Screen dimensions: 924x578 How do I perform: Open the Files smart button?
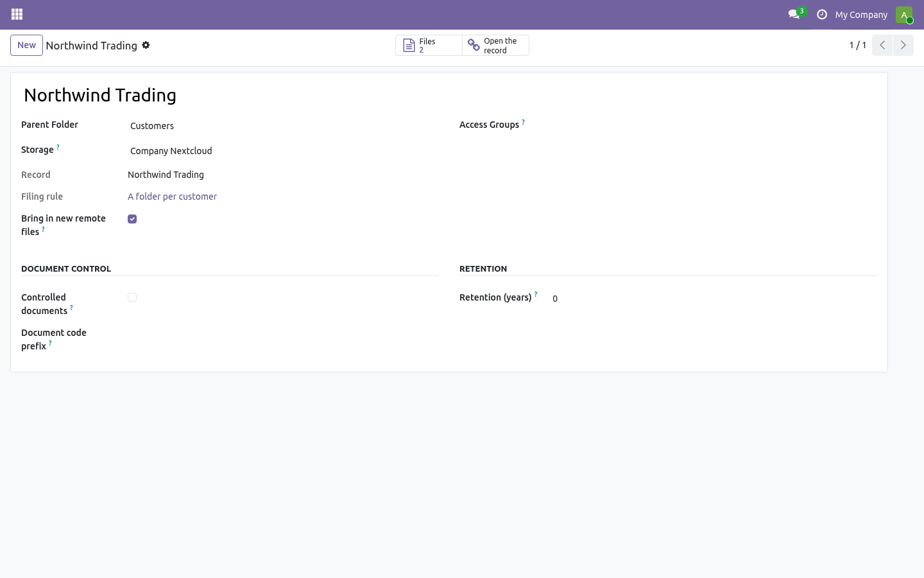click(429, 45)
